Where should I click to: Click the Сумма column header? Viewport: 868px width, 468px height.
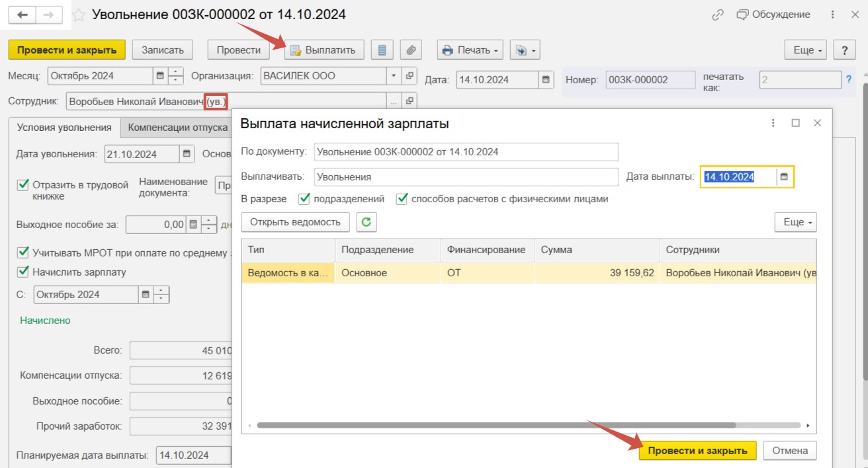(597, 250)
